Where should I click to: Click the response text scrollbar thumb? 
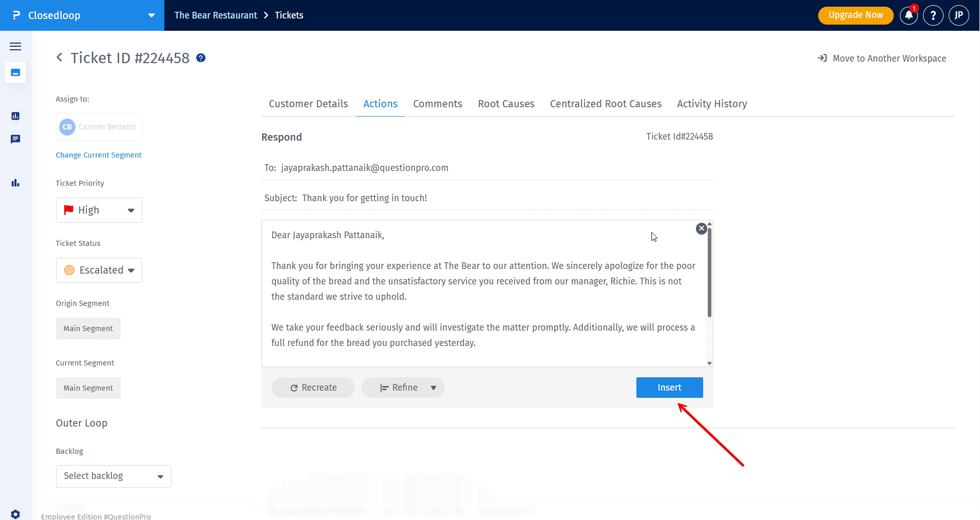[709, 272]
